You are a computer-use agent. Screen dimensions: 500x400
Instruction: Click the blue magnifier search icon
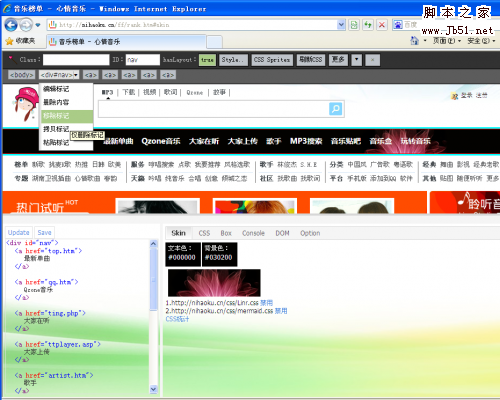(336, 109)
